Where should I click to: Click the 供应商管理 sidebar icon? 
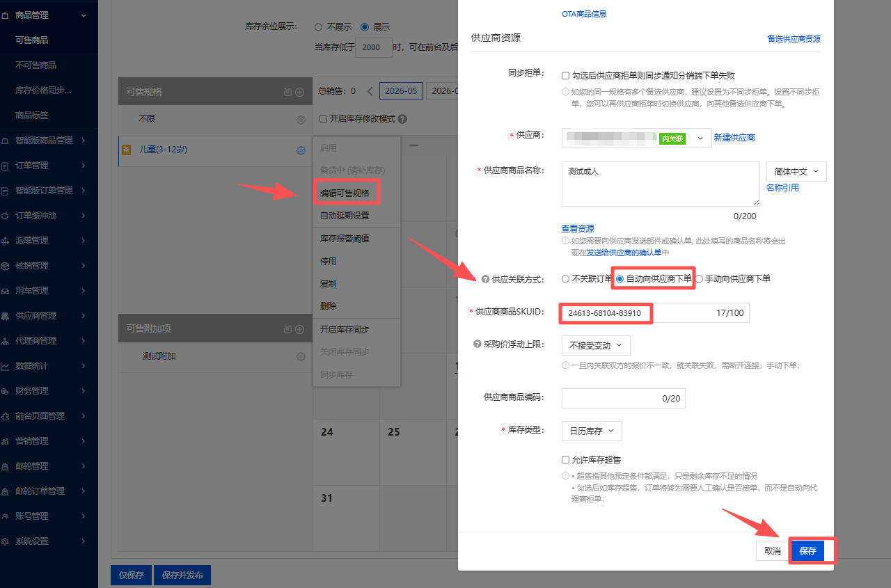coord(6,316)
